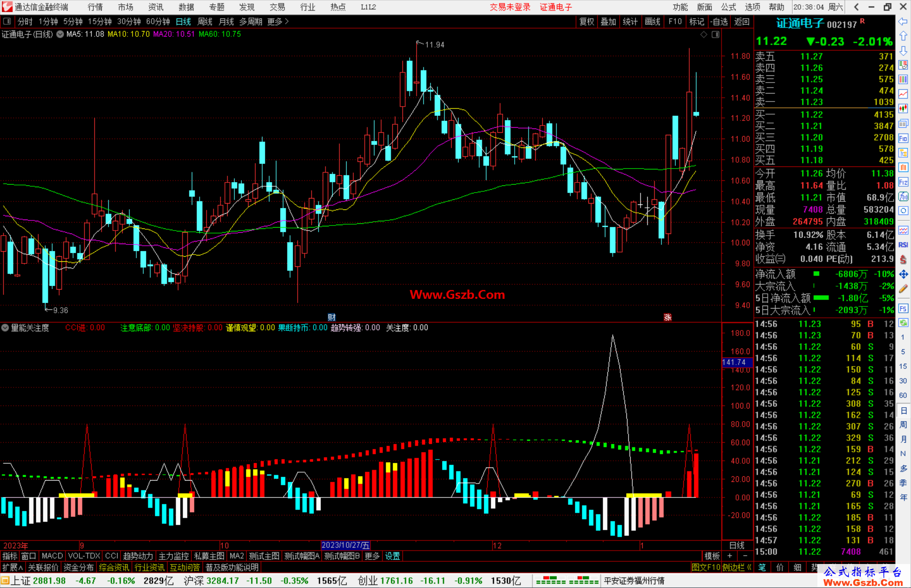Open the 公式 menu

(x=728, y=7)
